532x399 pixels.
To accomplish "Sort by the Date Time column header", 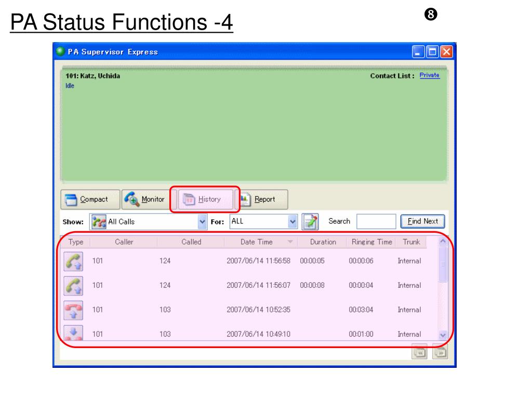I will (x=261, y=242).
